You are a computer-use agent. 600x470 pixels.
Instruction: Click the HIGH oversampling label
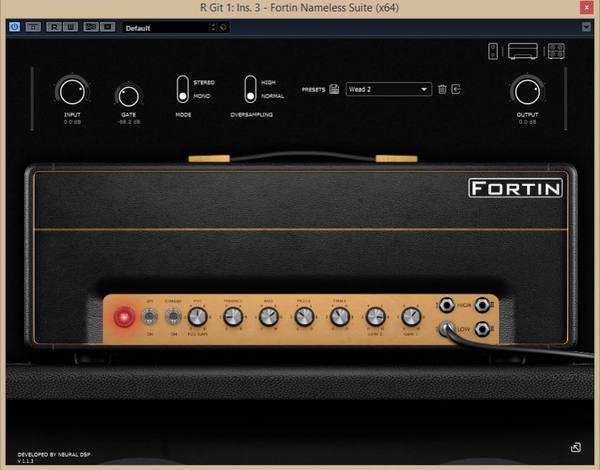268,82
